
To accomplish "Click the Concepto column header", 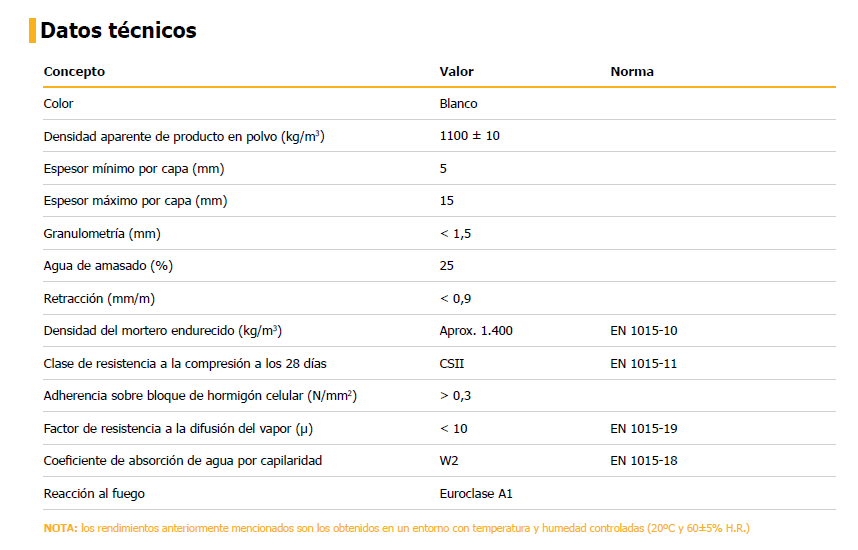I will pos(74,72).
